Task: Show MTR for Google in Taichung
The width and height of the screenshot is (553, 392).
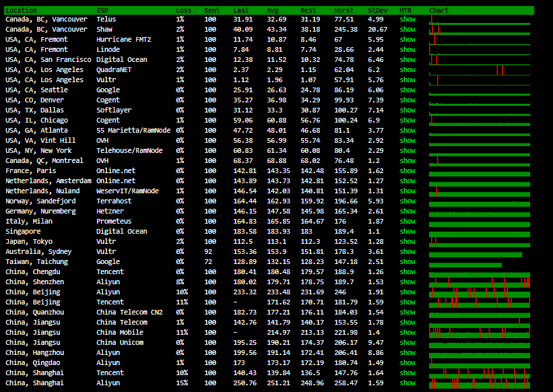Action: click(408, 262)
